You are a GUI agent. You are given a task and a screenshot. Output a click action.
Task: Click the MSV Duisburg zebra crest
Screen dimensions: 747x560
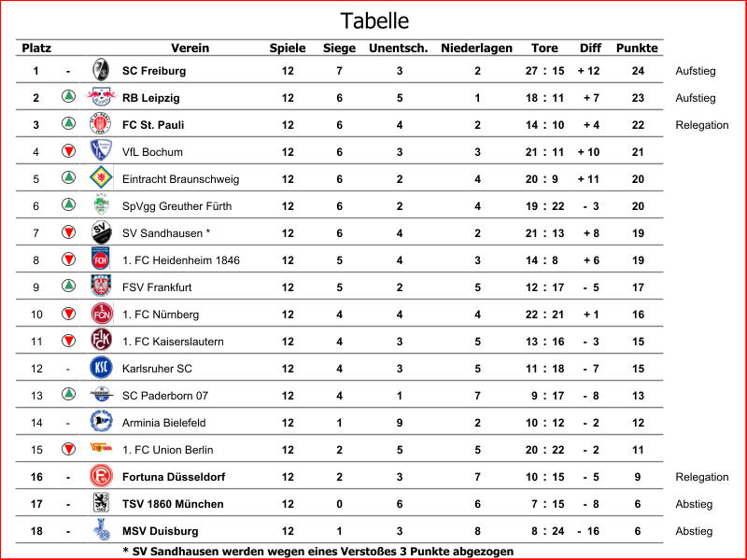(101, 531)
